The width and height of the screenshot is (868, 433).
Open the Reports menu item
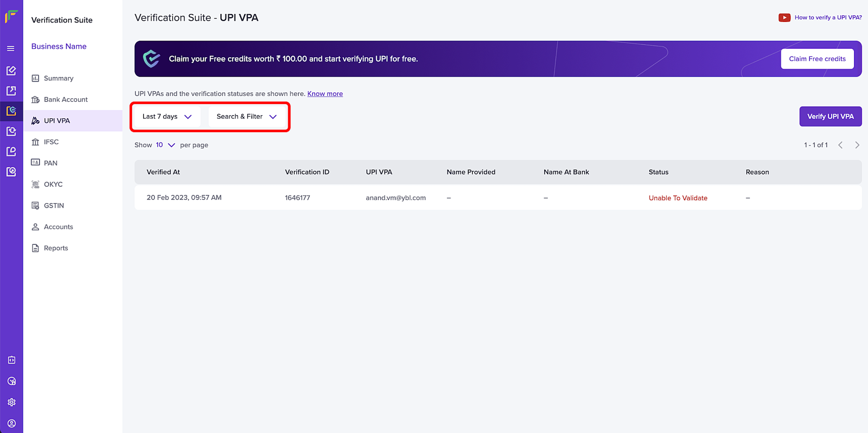pos(56,248)
